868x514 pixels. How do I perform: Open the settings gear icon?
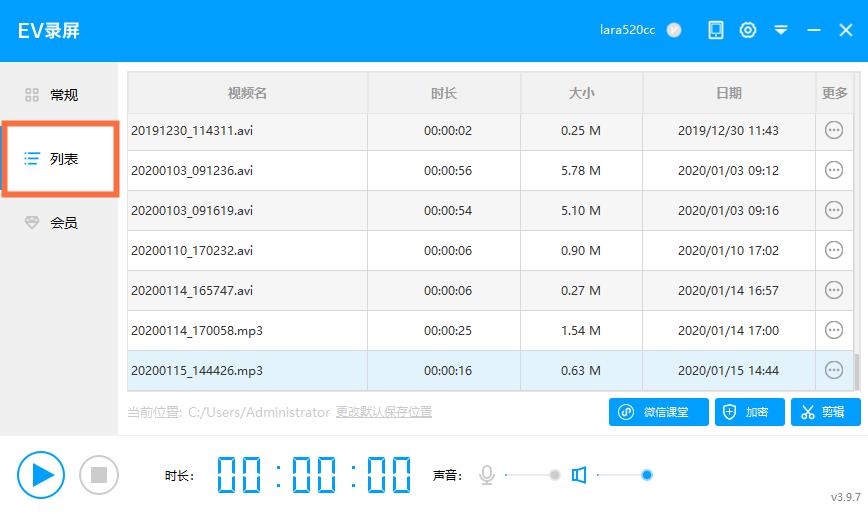click(748, 30)
